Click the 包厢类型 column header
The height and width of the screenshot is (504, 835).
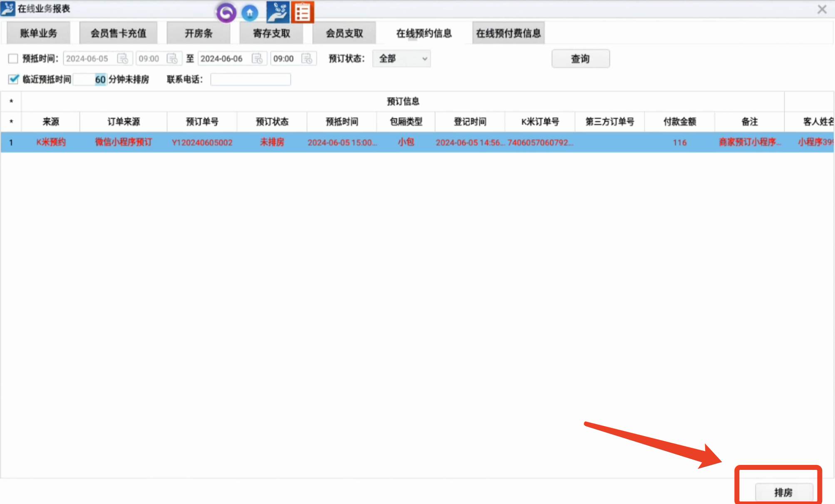coord(406,121)
